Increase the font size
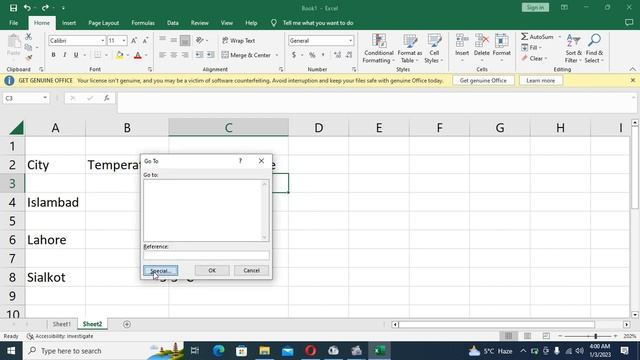This screenshot has height=360, width=640. 134,40
